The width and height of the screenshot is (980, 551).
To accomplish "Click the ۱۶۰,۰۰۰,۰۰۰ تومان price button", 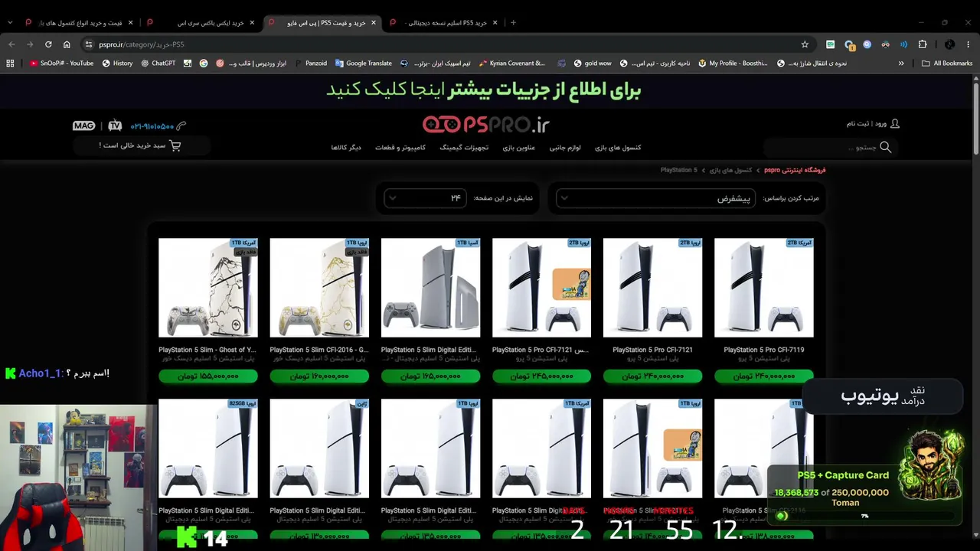I will (319, 377).
